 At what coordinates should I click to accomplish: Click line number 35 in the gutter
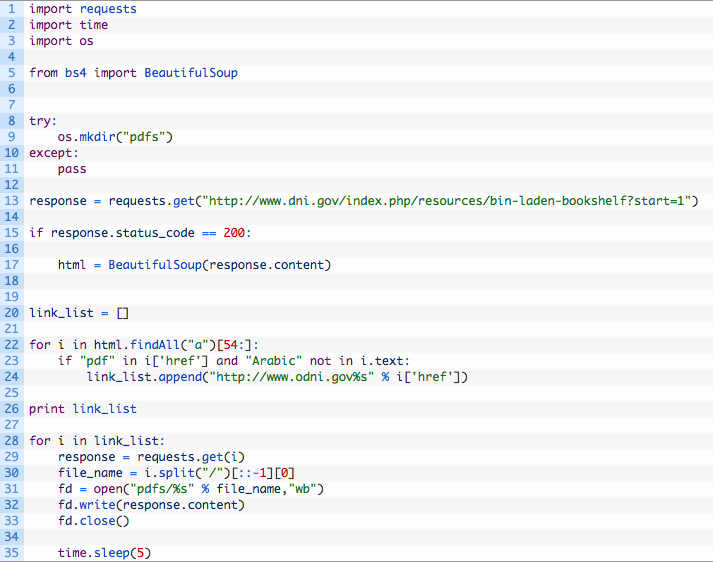[12, 553]
